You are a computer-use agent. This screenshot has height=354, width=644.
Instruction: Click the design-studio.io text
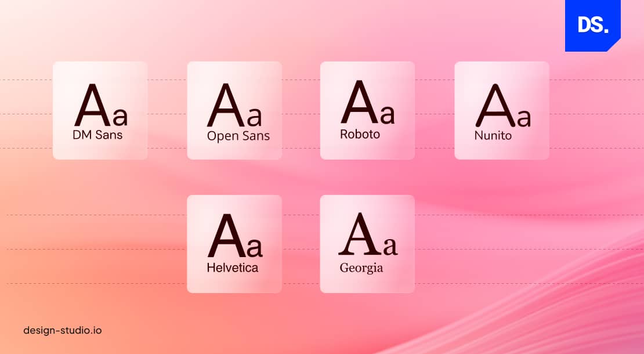pyautogui.click(x=63, y=331)
